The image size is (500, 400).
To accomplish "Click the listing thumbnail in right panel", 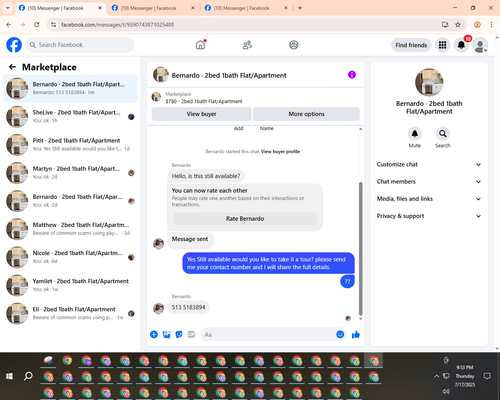I will click(429, 82).
